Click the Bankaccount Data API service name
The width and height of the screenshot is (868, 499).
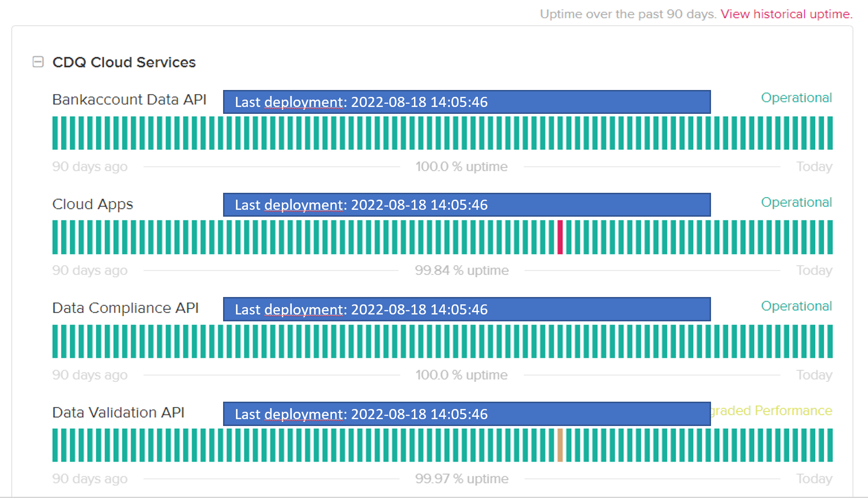[129, 100]
